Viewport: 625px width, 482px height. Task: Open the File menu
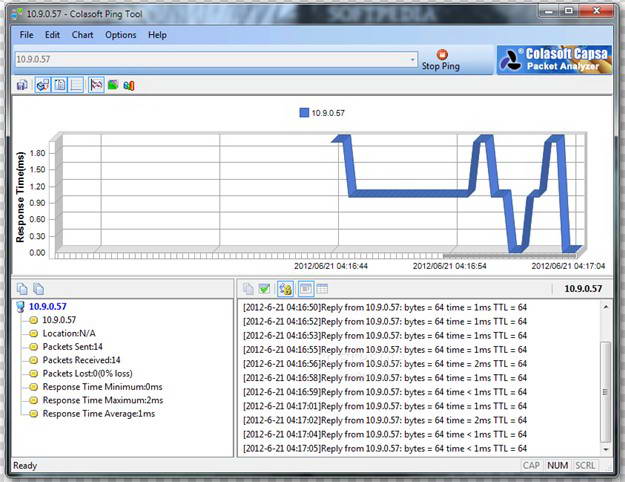point(27,35)
